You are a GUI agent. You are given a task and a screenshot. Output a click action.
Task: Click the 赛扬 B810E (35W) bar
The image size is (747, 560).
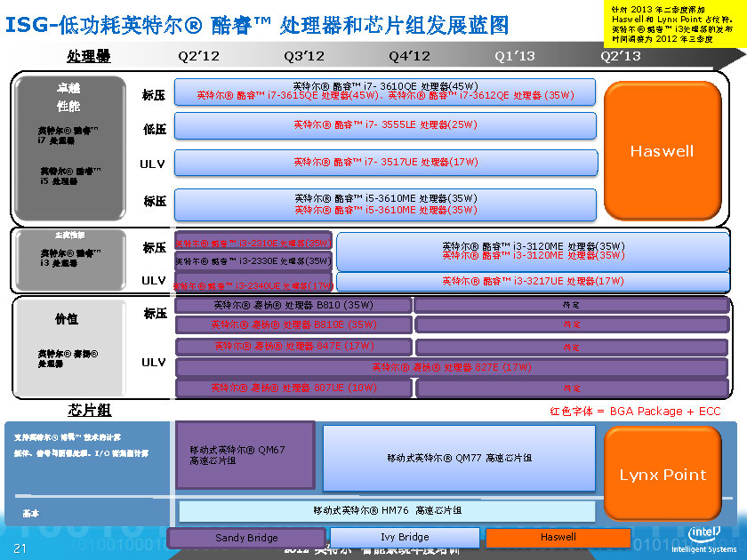click(293, 324)
